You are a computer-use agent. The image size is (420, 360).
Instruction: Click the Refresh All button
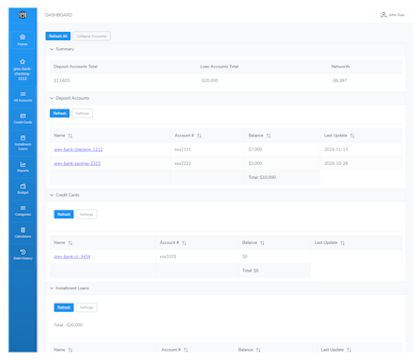(x=58, y=36)
